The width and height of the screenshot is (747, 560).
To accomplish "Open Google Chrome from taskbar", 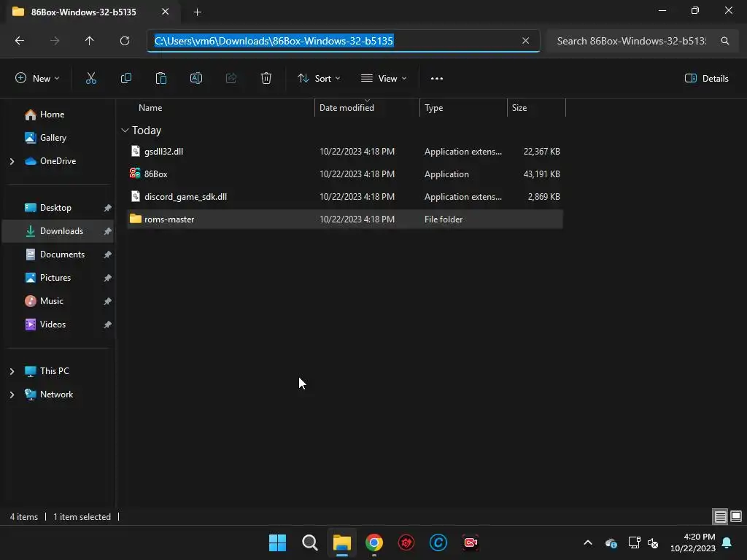I will point(374,542).
